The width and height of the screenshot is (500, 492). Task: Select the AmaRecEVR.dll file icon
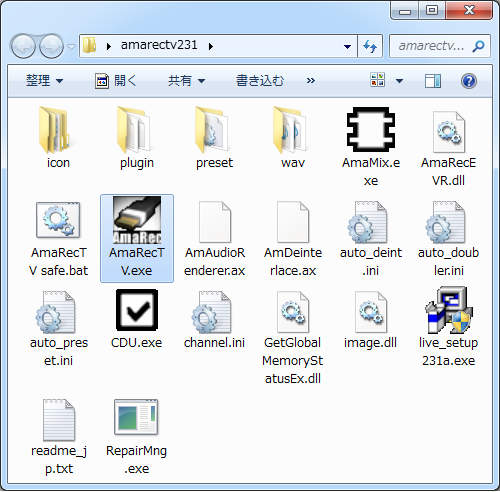pyautogui.click(x=449, y=132)
